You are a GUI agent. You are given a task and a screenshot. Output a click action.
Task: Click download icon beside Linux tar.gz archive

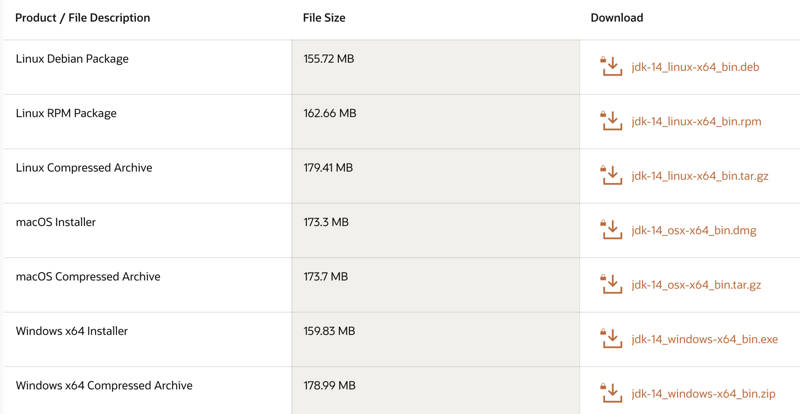pos(611,176)
